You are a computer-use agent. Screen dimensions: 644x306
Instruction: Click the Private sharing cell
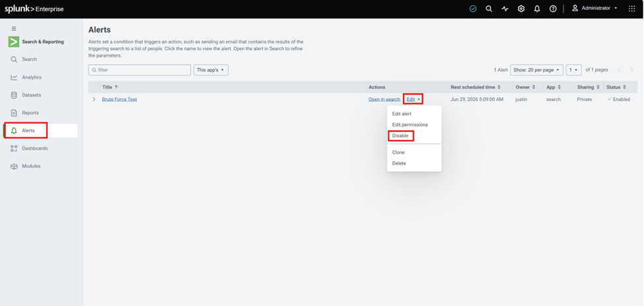[585, 99]
